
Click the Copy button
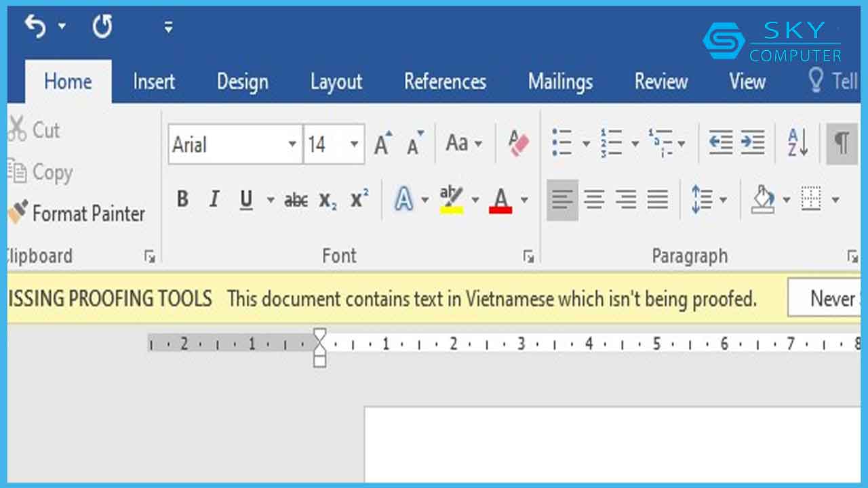(x=41, y=171)
